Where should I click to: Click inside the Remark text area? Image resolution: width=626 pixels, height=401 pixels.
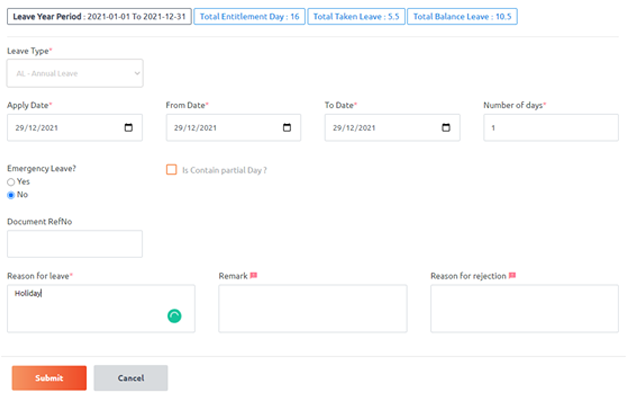(312, 308)
